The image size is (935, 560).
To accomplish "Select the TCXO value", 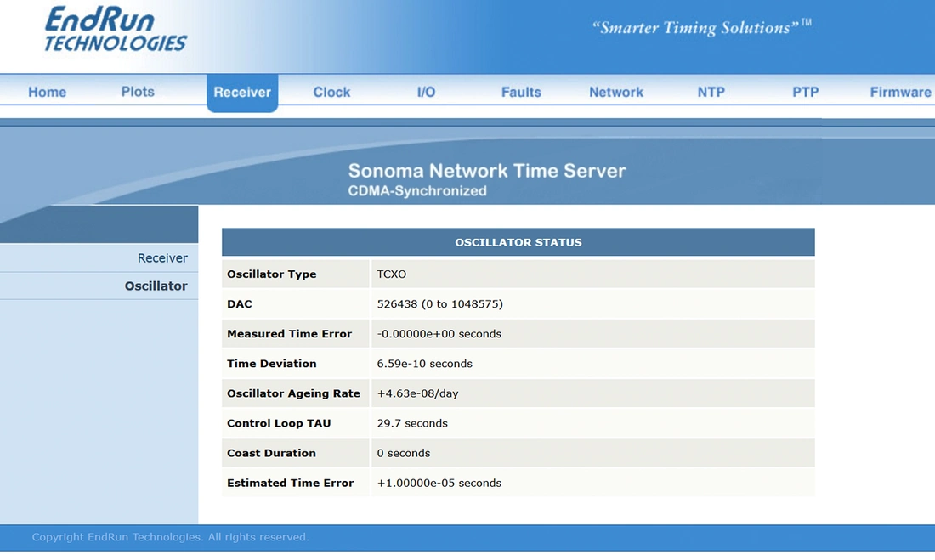I will 391,274.
